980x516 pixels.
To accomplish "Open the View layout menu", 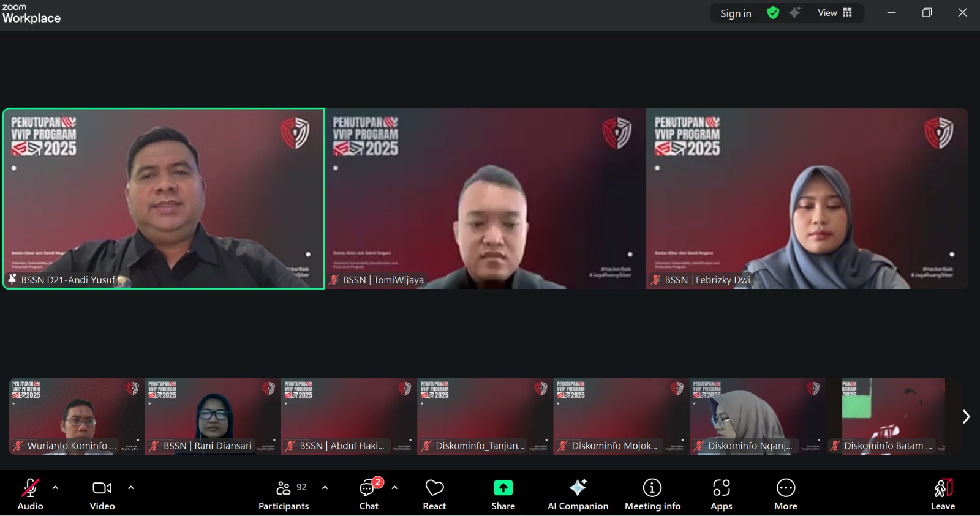I will point(834,13).
